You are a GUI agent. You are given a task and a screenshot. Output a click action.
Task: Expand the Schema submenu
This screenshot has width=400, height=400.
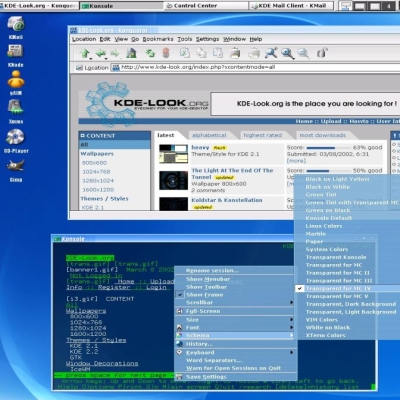click(x=235, y=335)
